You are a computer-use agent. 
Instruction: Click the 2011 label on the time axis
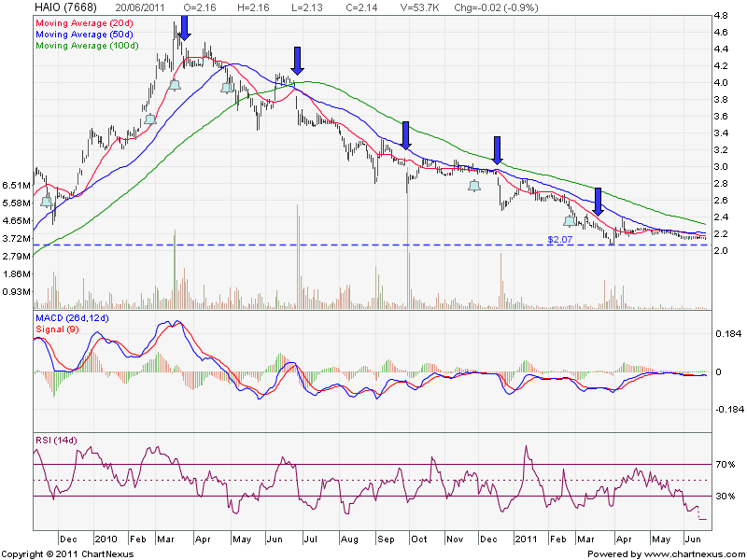click(527, 539)
